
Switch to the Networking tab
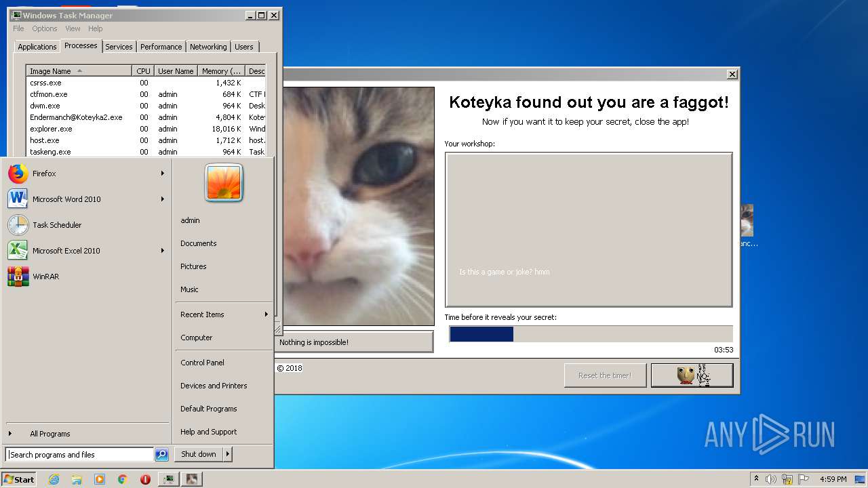(208, 47)
